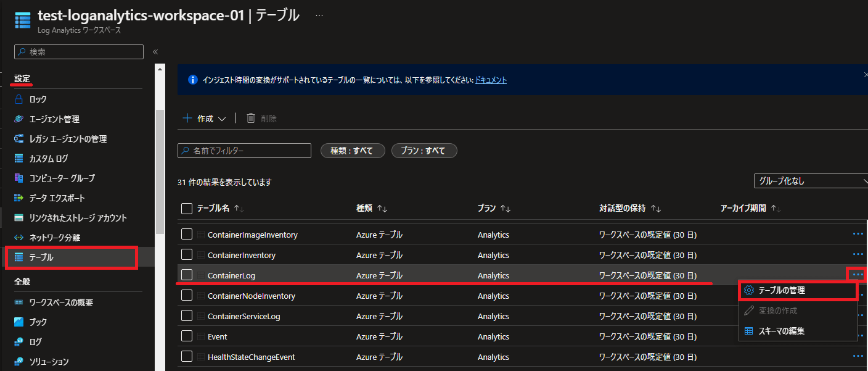Open ログ icon in sidebar
Screen dimensions: 868x371
[19, 342]
